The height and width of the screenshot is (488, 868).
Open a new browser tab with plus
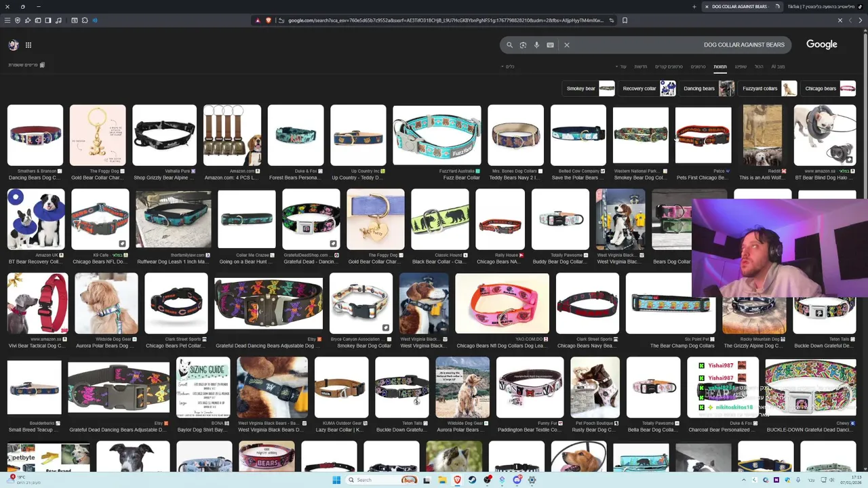(x=694, y=6)
